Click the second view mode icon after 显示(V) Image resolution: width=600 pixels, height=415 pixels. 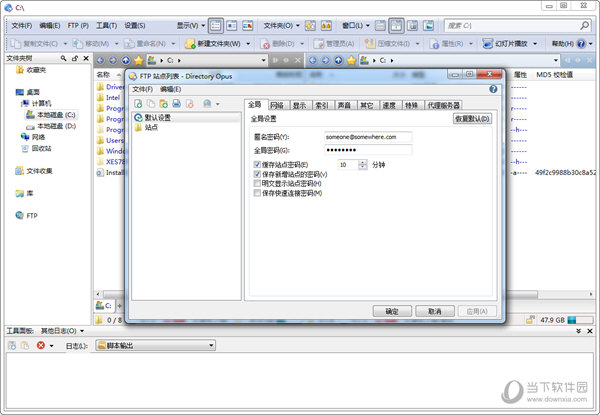click(x=232, y=26)
